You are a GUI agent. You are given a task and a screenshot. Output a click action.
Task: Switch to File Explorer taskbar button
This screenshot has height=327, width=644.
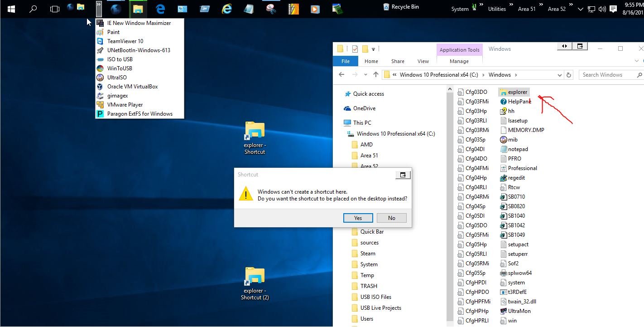click(138, 9)
